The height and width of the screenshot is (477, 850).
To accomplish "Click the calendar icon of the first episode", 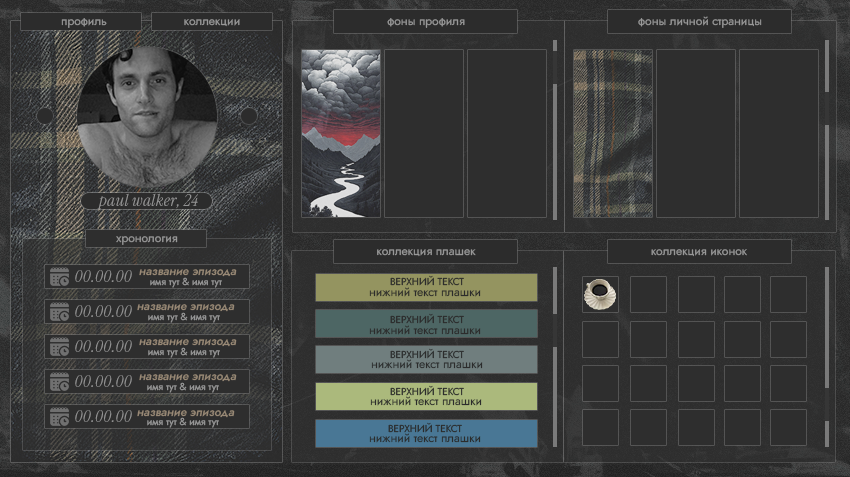I will coord(60,276).
